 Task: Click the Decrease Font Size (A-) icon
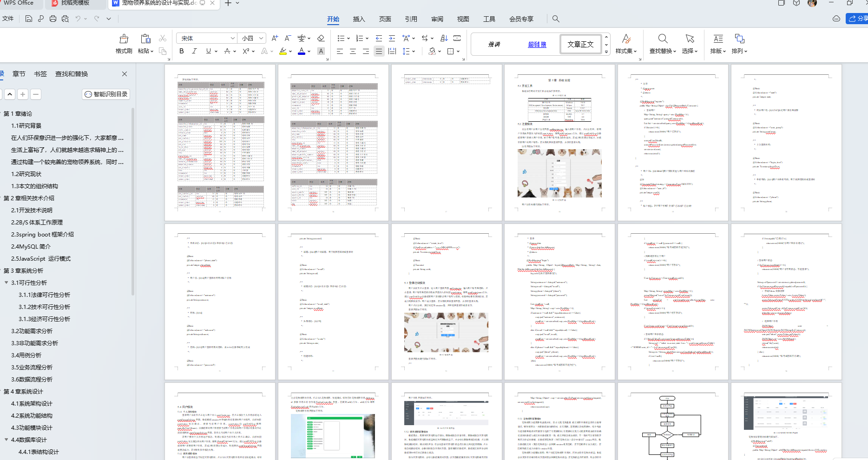coord(288,38)
